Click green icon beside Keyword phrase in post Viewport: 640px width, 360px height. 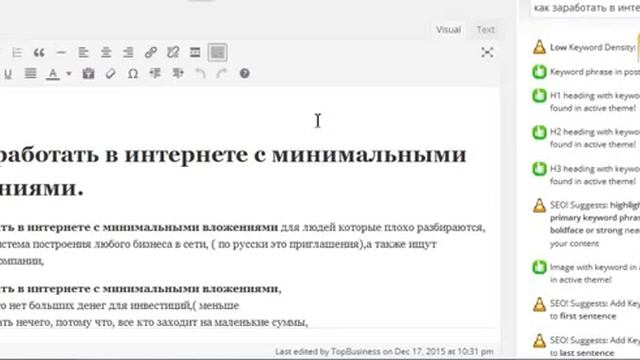point(539,72)
